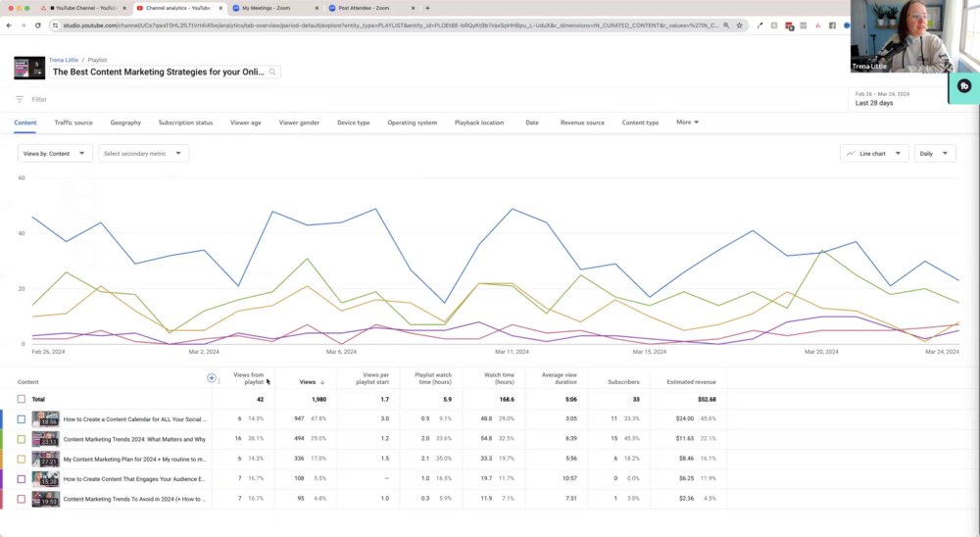Switch to the Content type tab
980x537 pixels.
640,122
